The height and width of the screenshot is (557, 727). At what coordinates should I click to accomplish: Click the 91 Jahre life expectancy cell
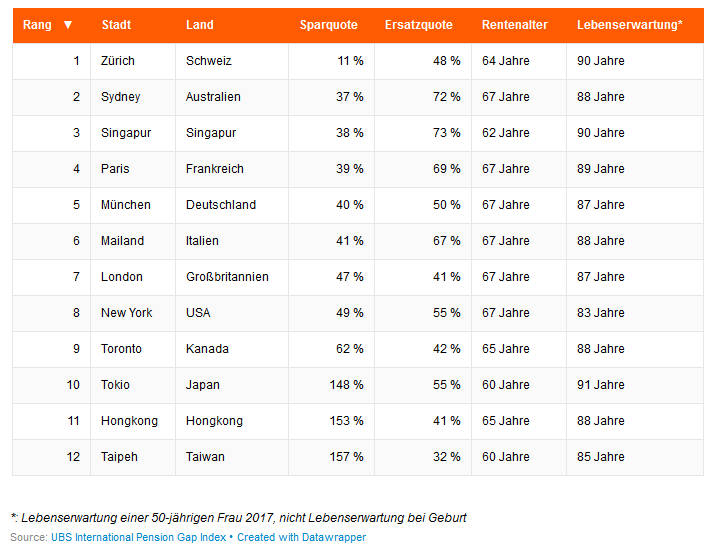(x=600, y=385)
